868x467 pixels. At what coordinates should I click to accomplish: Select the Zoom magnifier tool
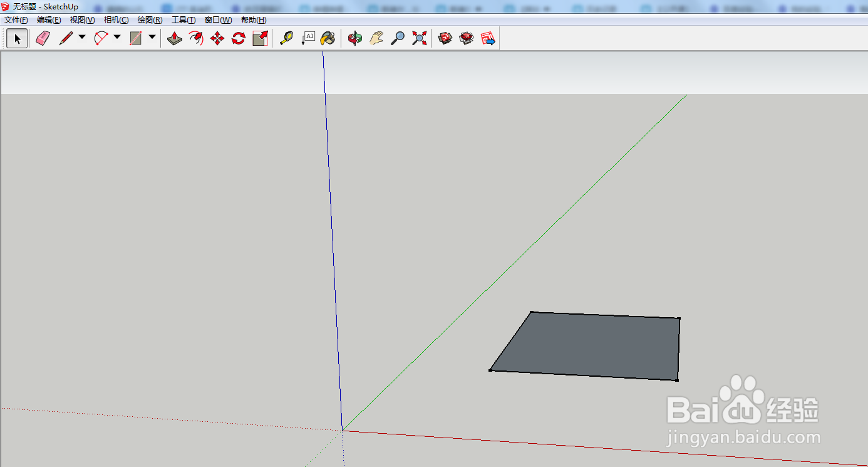pyautogui.click(x=398, y=39)
